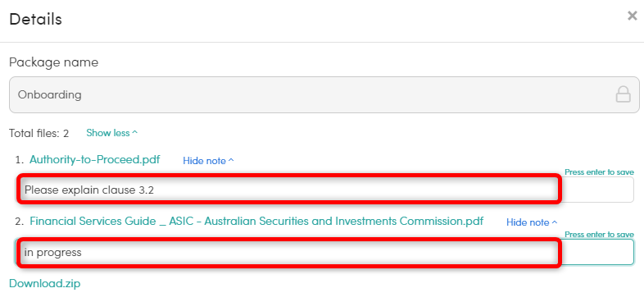This screenshot has width=644, height=302.
Task: Click the number 2 list marker
Action: click(x=20, y=222)
